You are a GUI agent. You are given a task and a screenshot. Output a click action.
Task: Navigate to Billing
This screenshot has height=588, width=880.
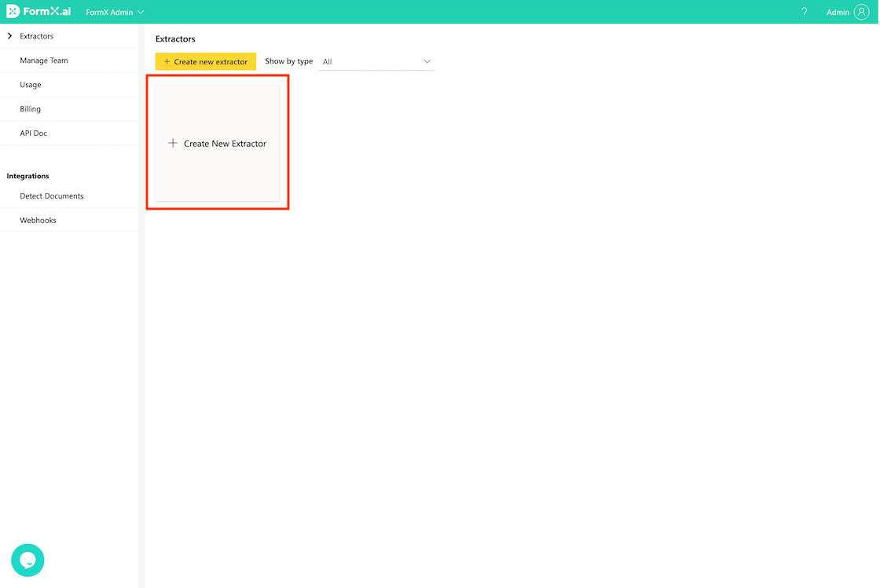31,109
